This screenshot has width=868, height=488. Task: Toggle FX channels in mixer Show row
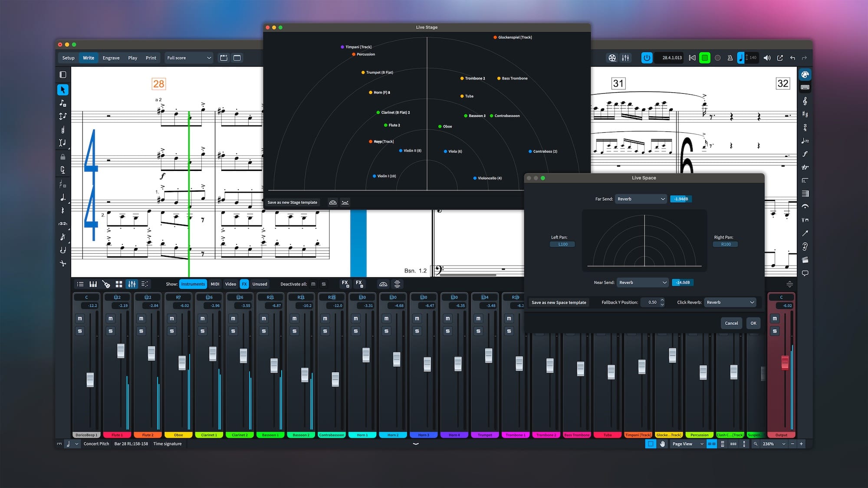pos(244,284)
